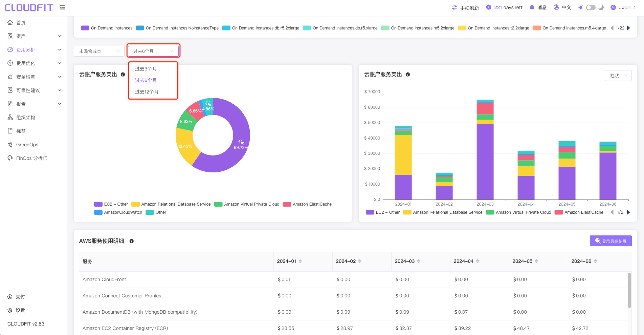
Task: Toggle Amazon Virtual Private Cloud in bar legend
Action: pyautogui.click(x=518, y=212)
